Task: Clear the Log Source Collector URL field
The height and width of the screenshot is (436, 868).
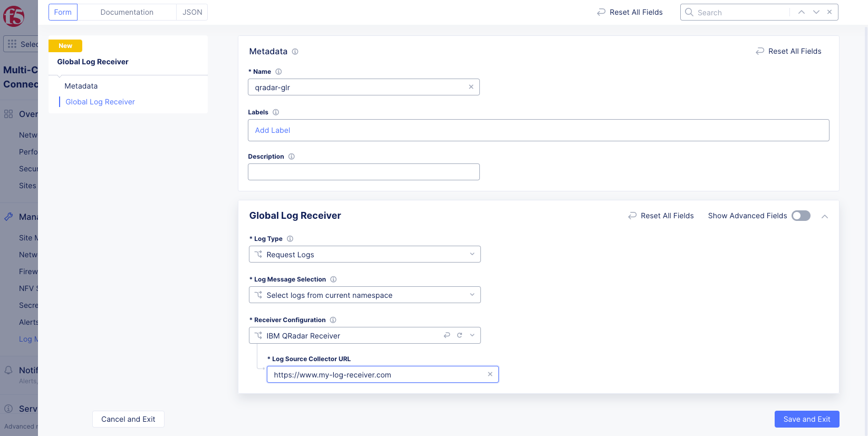Action: pyautogui.click(x=490, y=374)
